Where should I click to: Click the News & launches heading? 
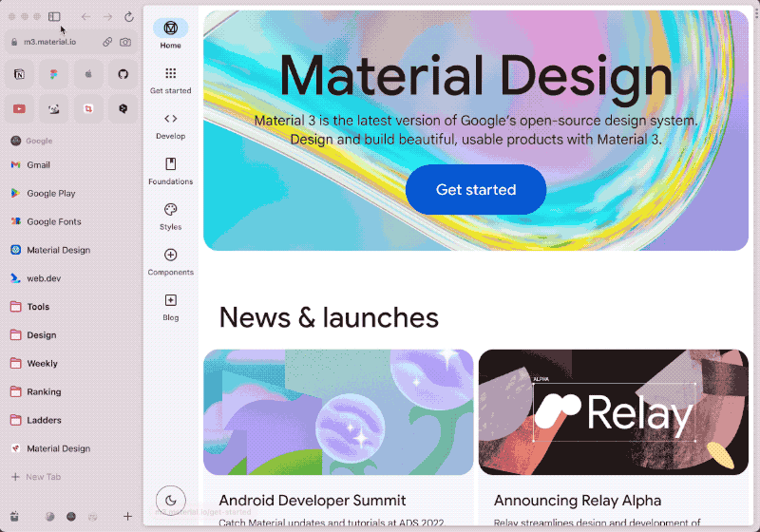pyautogui.click(x=329, y=318)
